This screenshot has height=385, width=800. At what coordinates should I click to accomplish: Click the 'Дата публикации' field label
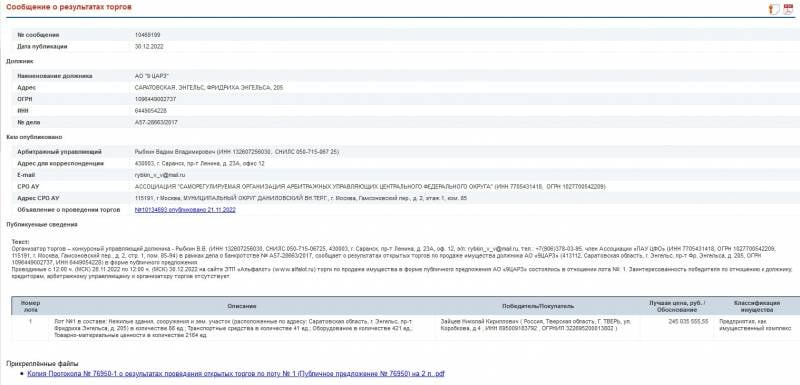(x=42, y=46)
